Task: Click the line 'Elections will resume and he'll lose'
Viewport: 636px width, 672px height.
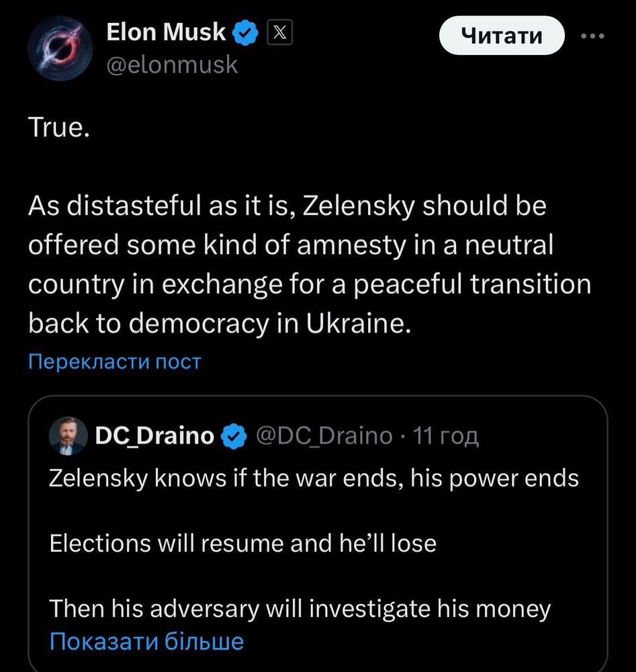Action: [x=243, y=544]
